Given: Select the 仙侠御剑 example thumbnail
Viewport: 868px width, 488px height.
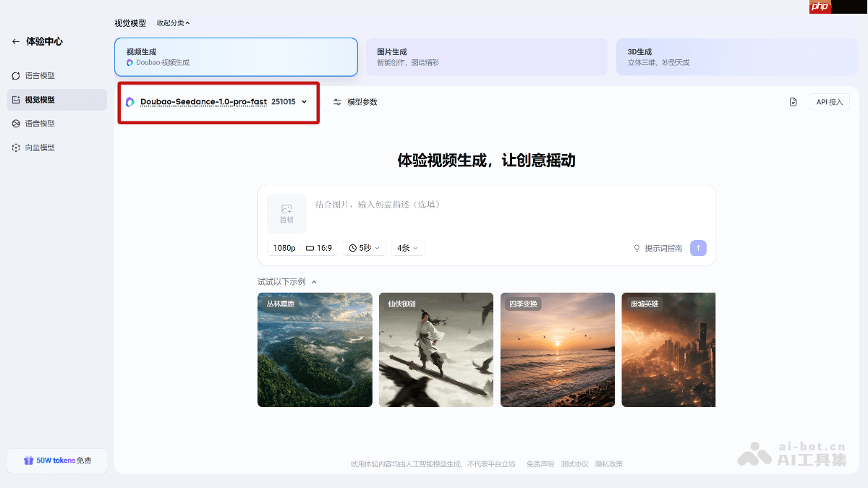Looking at the screenshot, I should pos(435,350).
